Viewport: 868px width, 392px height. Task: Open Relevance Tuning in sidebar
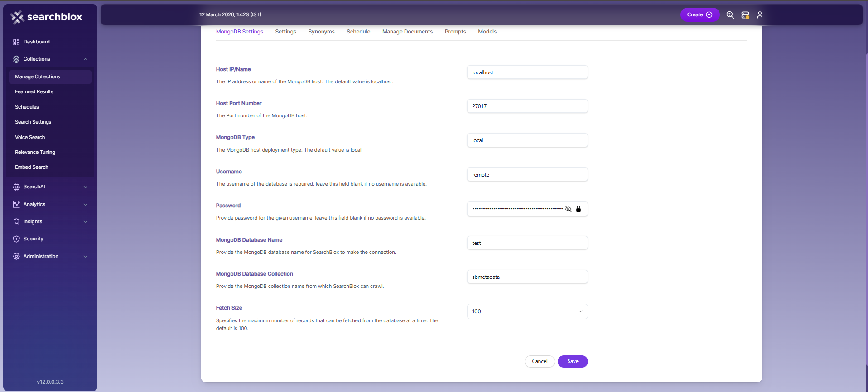coord(35,153)
